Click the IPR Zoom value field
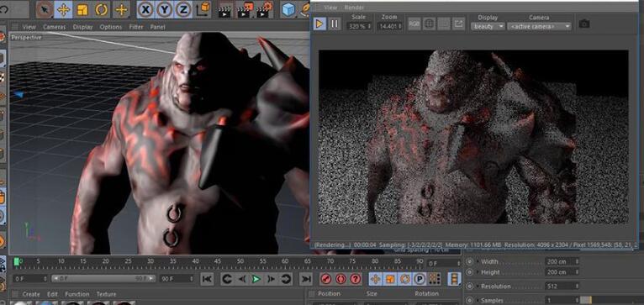 390,26
